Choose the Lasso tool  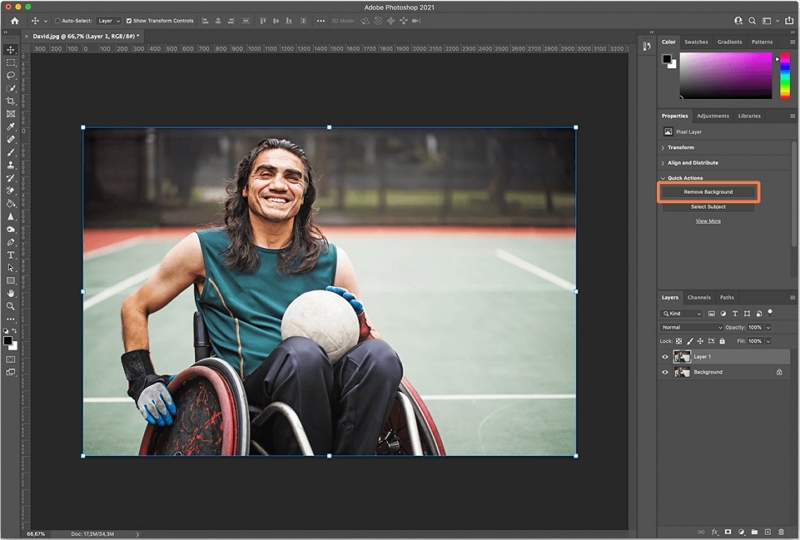tap(11, 75)
